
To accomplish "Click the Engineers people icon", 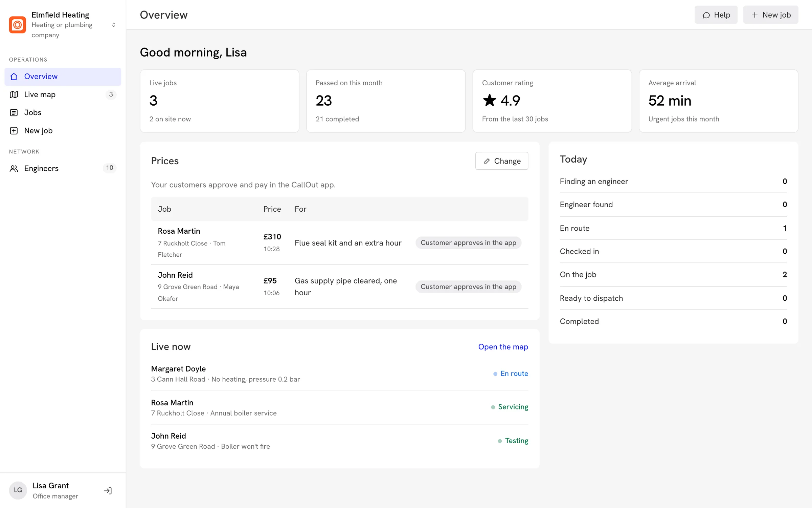I will coord(14,168).
